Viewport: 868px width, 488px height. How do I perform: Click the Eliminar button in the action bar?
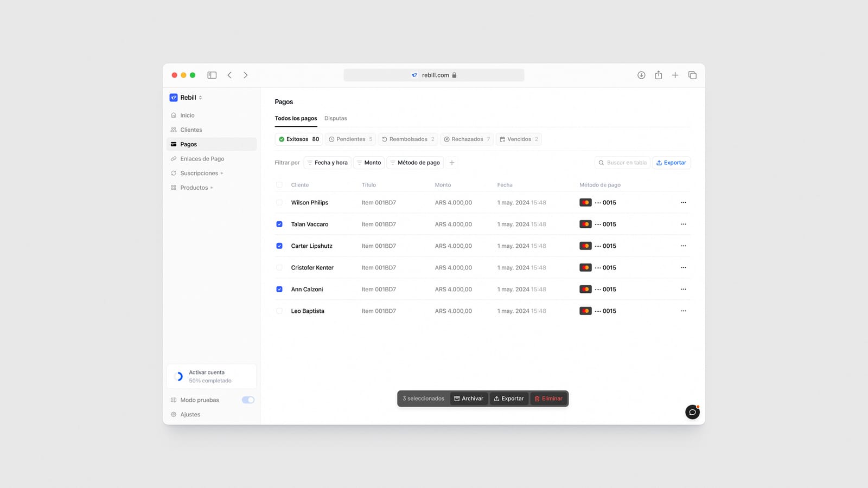click(548, 398)
